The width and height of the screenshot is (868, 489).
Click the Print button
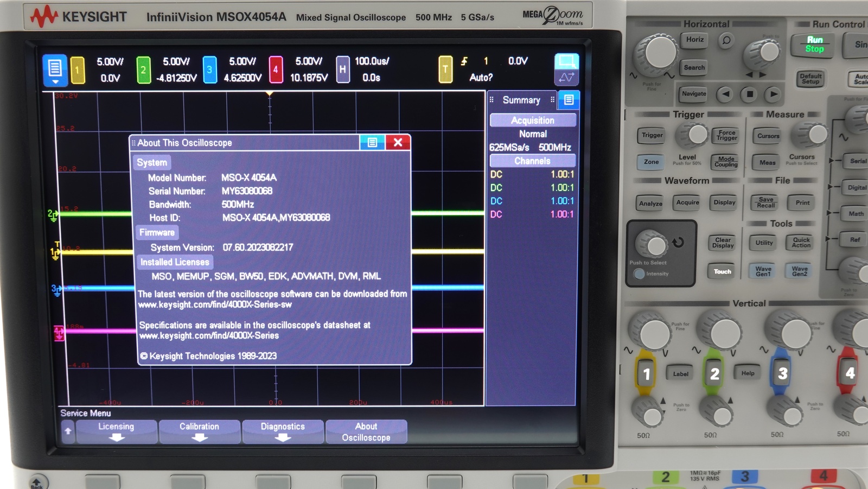(802, 202)
